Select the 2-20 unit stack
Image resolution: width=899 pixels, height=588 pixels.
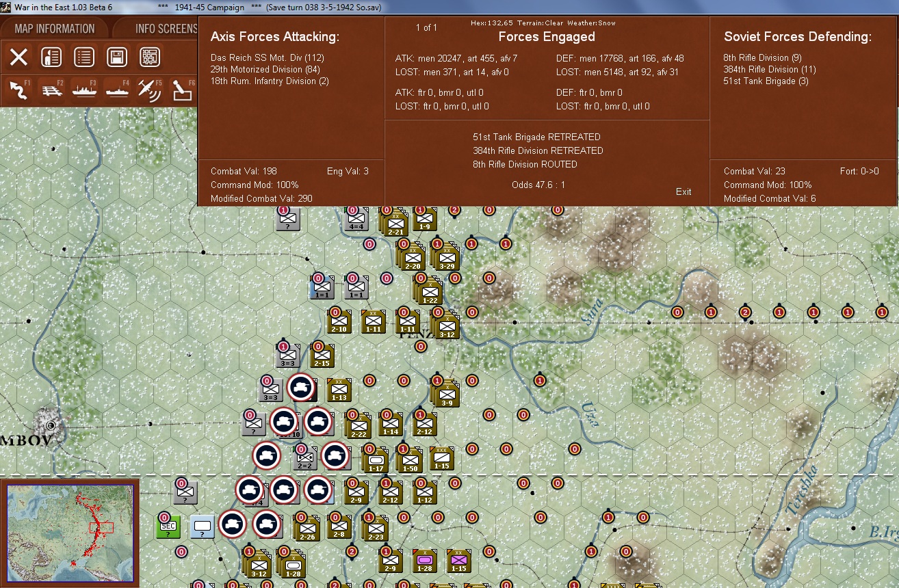pyautogui.click(x=411, y=257)
